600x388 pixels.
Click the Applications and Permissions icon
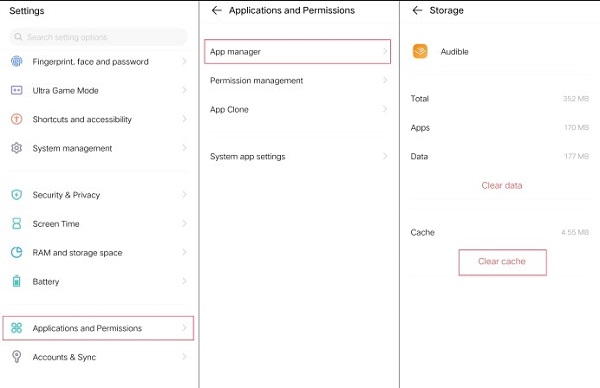(16, 328)
